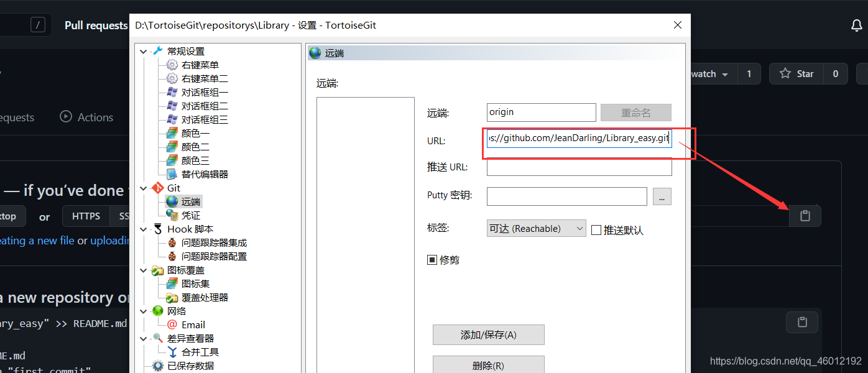The height and width of the screenshot is (373, 868).
Task: Click the 图标集 icon
Action: point(172,283)
